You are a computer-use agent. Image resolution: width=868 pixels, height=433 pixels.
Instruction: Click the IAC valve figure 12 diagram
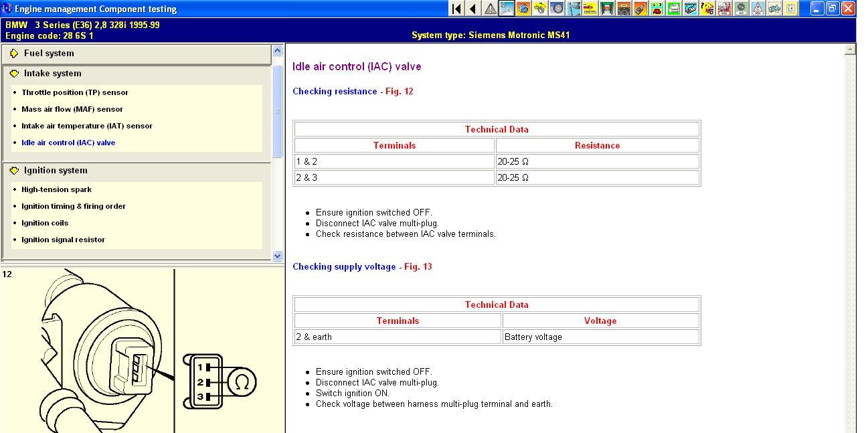pyautogui.click(x=142, y=351)
